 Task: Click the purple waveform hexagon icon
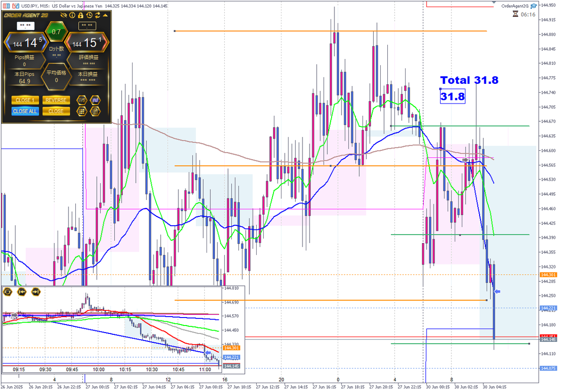95,100
